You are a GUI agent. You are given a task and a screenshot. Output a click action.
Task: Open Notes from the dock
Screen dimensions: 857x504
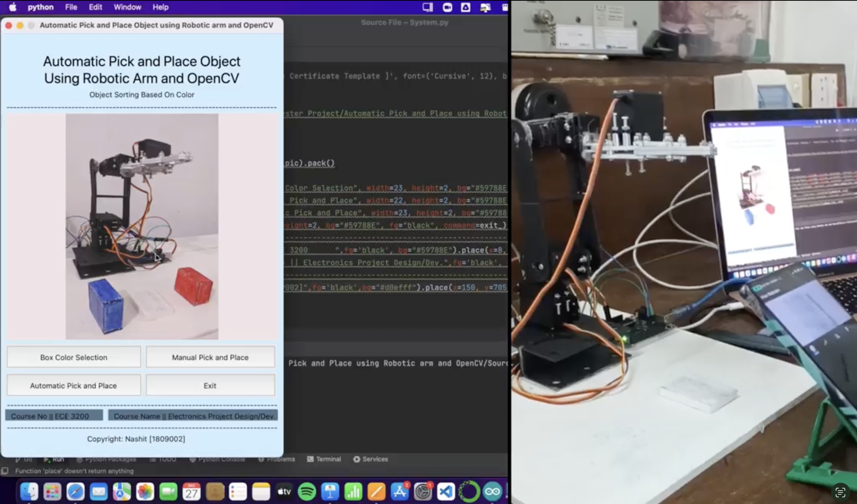point(261,491)
